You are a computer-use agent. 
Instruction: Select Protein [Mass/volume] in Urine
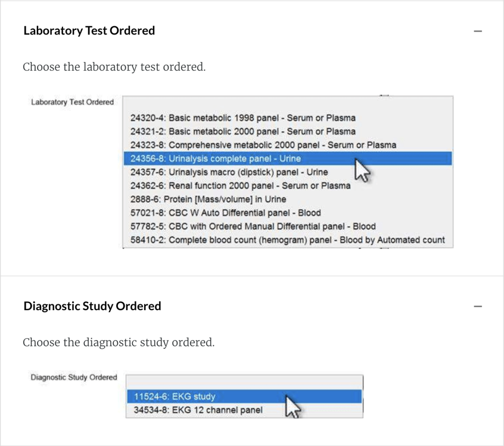pyautogui.click(x=208, y=199)
